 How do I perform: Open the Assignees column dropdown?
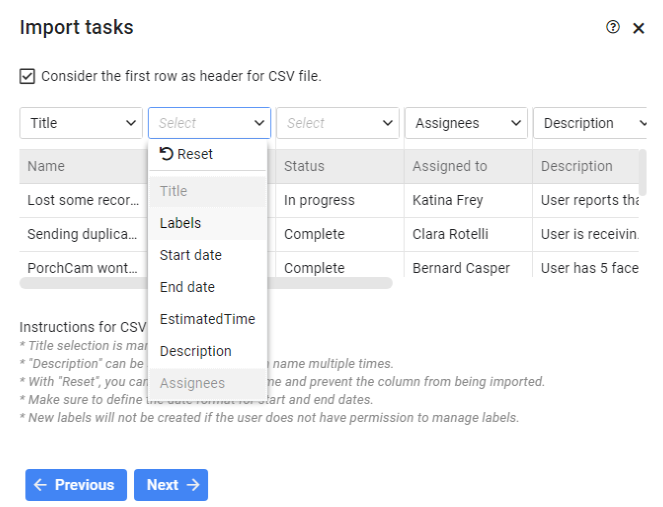tap(466, 123)
